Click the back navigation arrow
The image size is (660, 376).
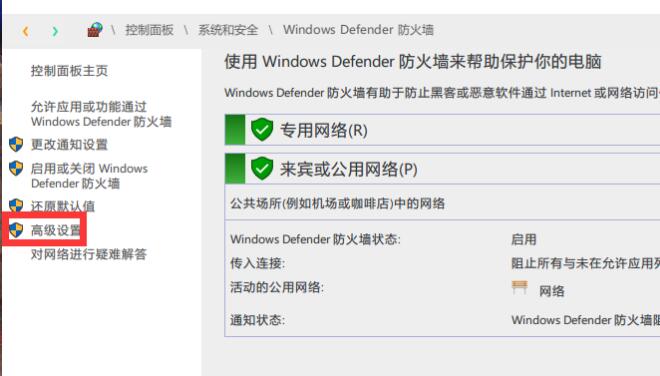click(x=26, y=31)
